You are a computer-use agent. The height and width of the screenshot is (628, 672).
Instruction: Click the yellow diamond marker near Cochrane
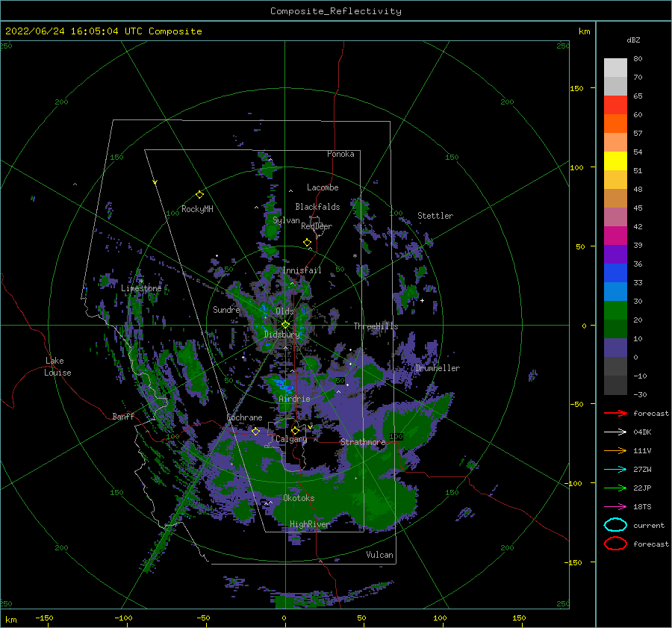[x=256, y=431]
